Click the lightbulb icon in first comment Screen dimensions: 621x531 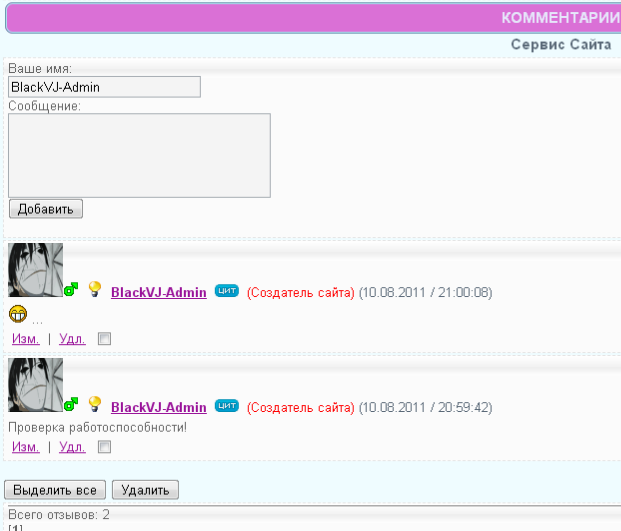pos(95,289)
